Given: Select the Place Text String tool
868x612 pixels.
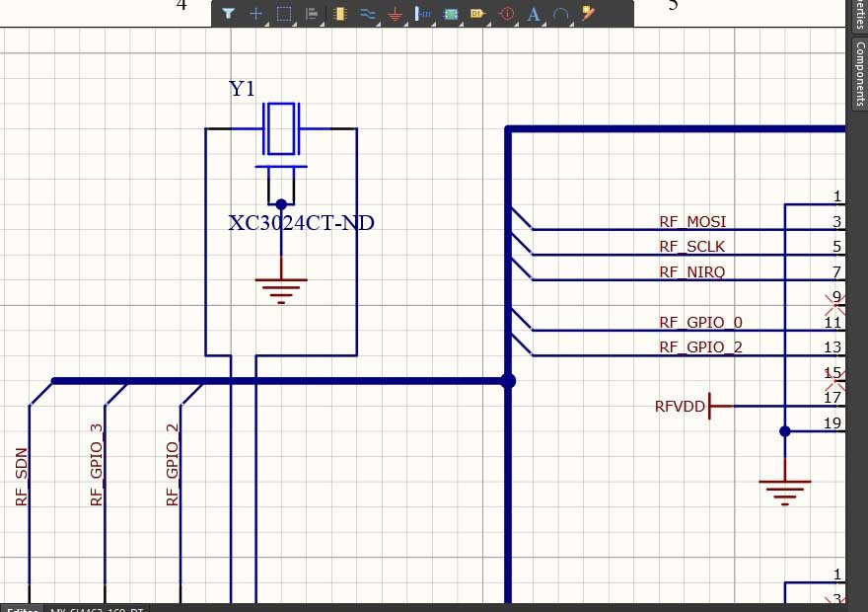Looking at the screenshot, I should (534, 14).
